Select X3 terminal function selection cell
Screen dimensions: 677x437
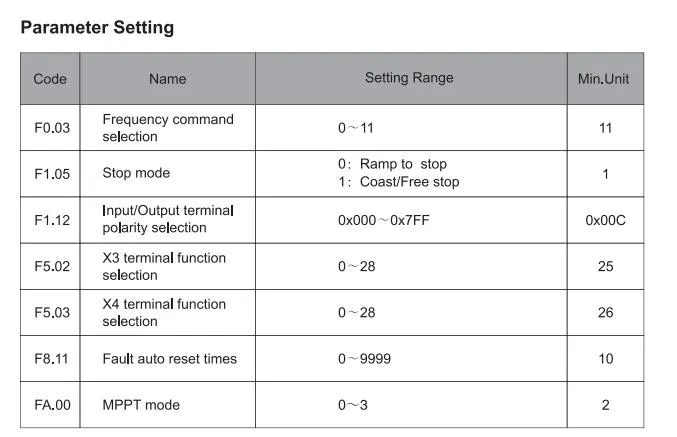pyautogui.click(x=168, y=266)
